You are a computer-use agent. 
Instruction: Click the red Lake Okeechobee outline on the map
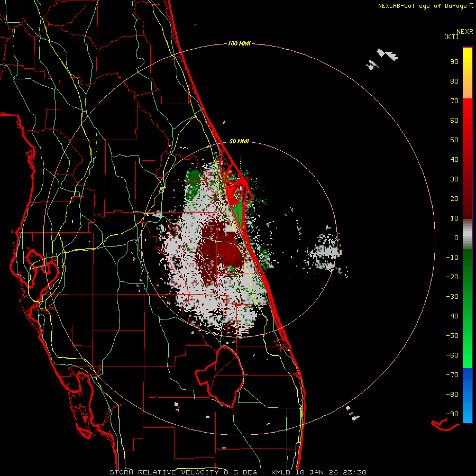point(220,377)
